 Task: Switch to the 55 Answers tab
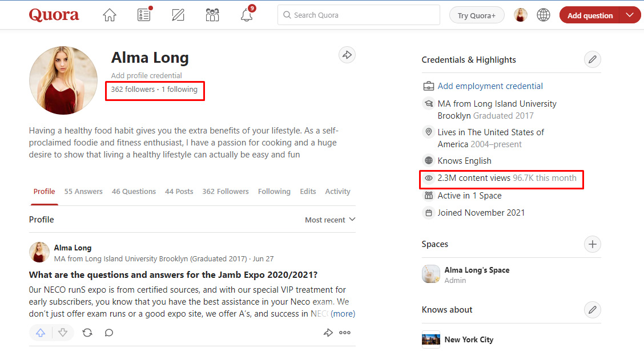point(83,192)
